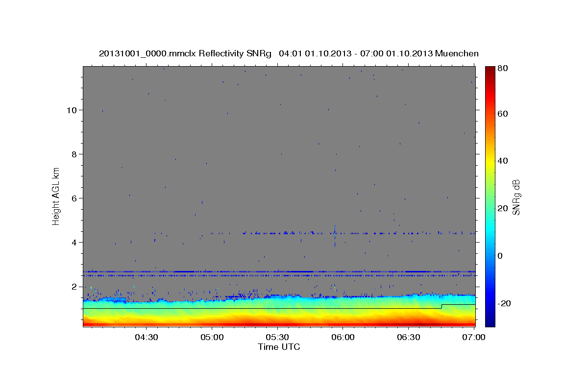Screen dimensions: 588x392
Task: Click the plot title text starting with 20131001_0000.mmclx
Action: click(289, 53)
